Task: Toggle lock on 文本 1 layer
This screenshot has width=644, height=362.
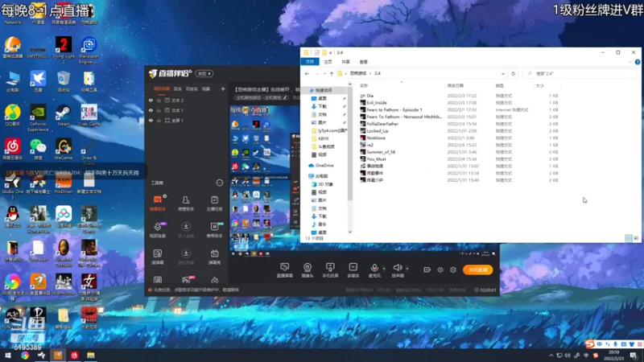Action: (159, 110)
